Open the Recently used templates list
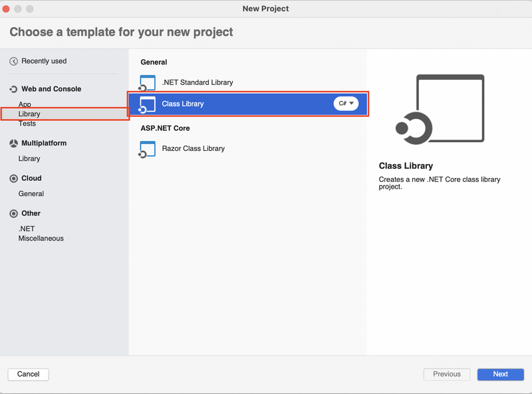The image size is (532, 394). pos(44,61)
